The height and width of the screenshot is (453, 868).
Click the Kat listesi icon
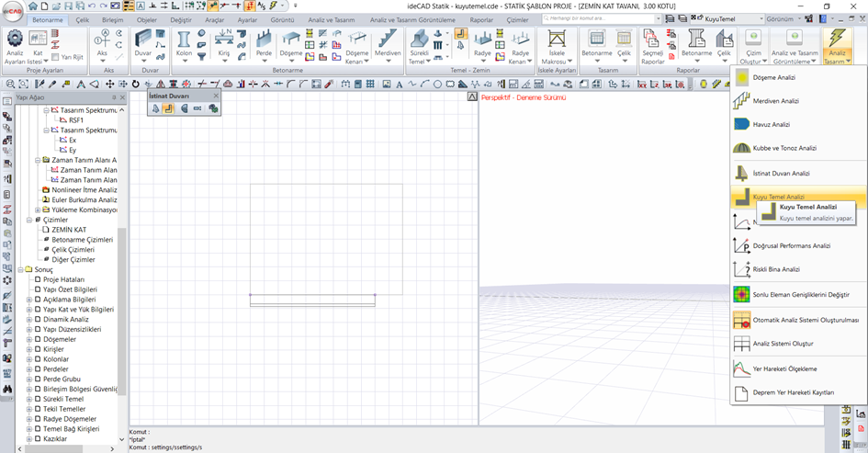[38, 39]
